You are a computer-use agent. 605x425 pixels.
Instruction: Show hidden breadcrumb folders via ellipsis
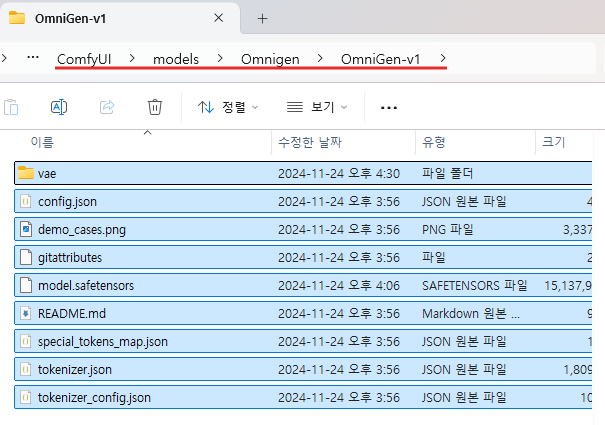click(33, 58)
